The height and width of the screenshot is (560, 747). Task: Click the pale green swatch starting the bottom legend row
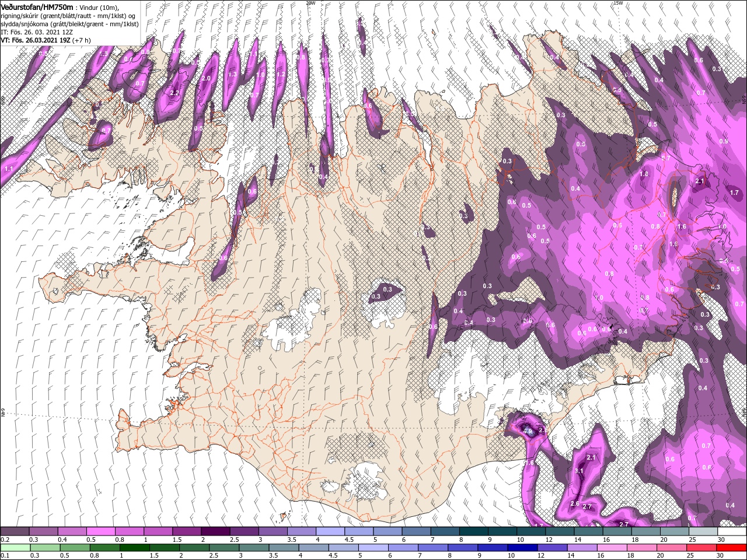(15, 548)
